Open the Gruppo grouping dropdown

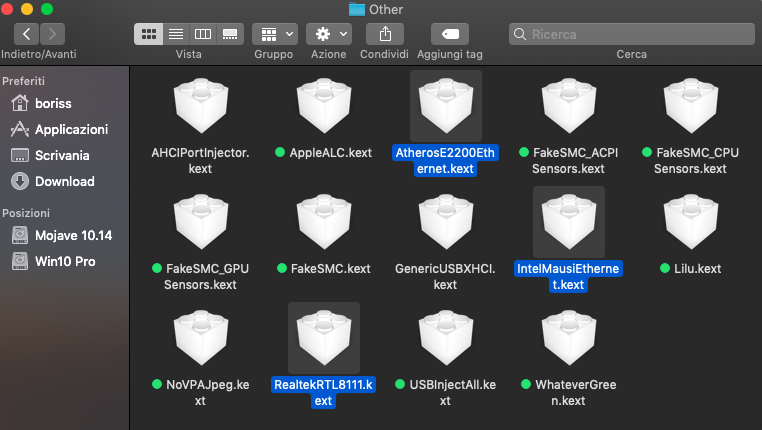pos(275,34)
